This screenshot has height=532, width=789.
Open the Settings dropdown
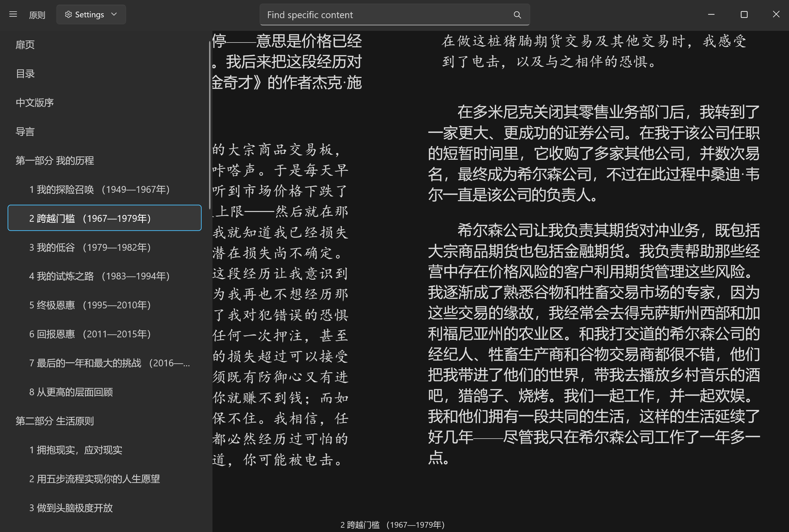coord(91,14)
